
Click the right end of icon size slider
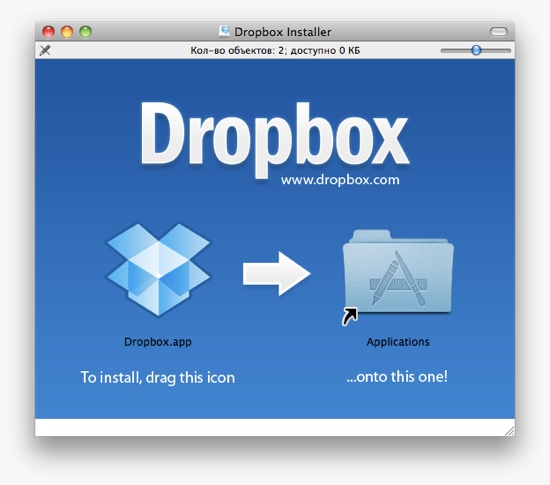[x=508, y=50]
